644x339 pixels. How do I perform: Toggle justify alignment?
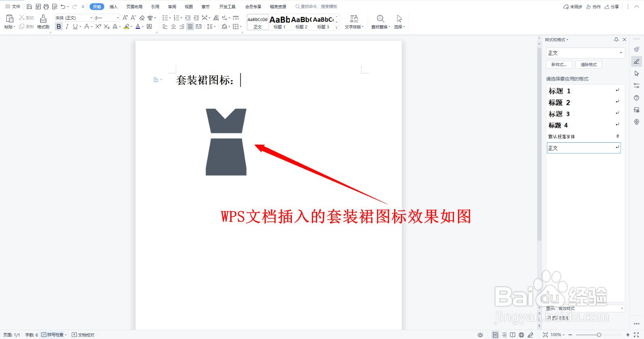[190, 27]
